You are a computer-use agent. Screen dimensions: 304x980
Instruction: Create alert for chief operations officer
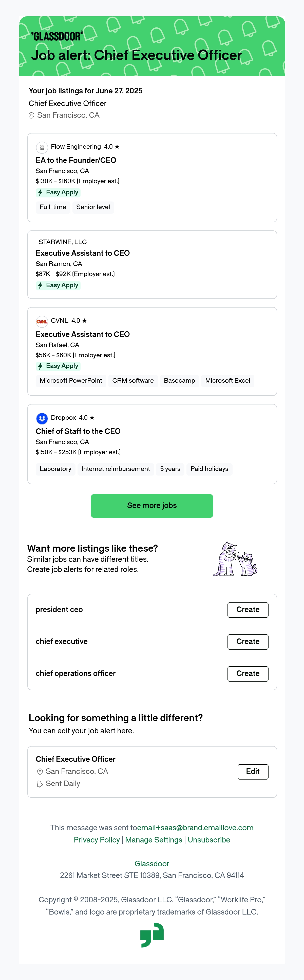point(248,674)
